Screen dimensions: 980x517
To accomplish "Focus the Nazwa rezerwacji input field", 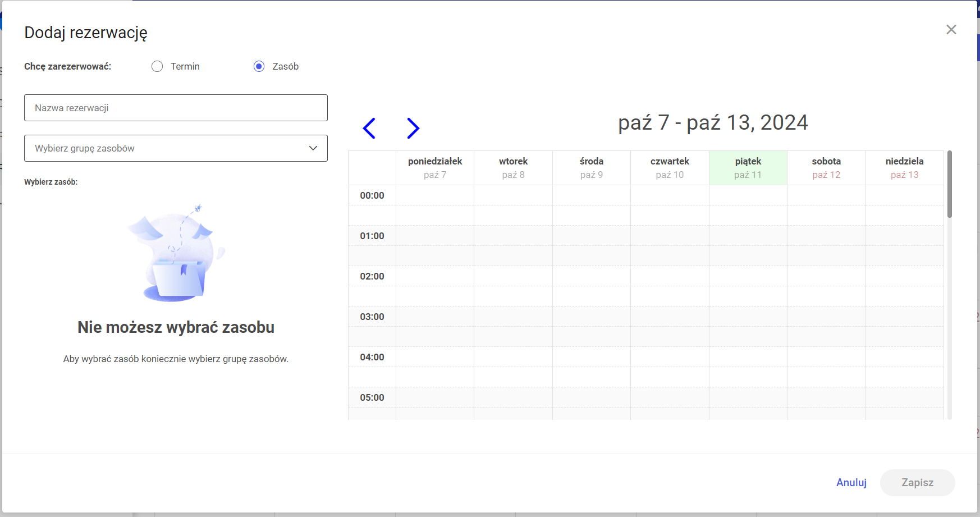I will 176,108.
